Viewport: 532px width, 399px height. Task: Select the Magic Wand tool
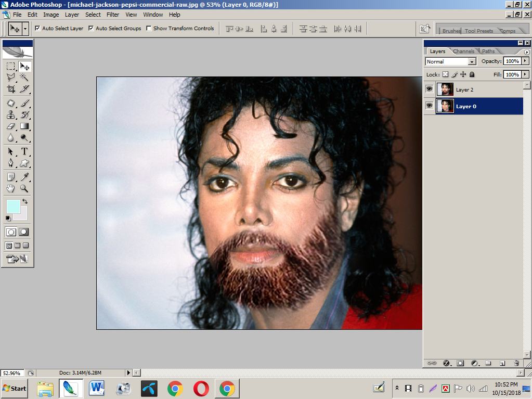24,78
